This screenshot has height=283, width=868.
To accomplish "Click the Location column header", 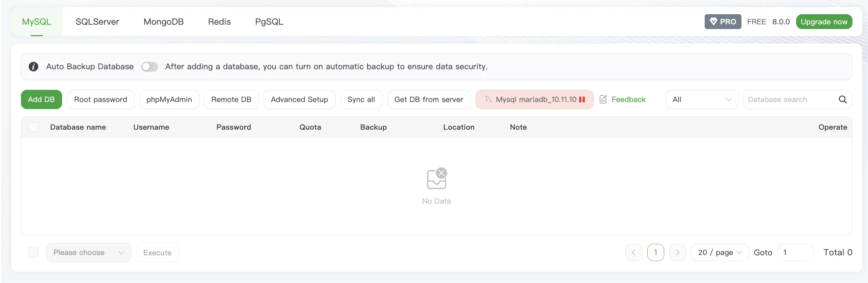I will point(459,127).
